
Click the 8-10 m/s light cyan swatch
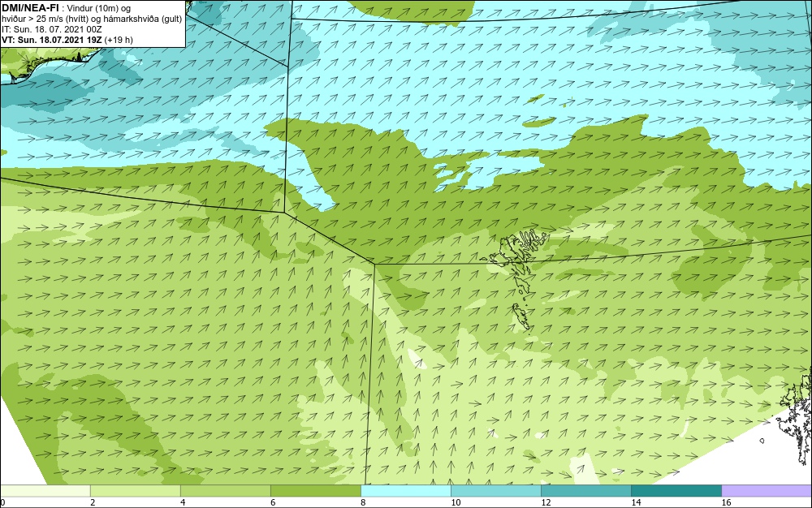coord(405,491)
